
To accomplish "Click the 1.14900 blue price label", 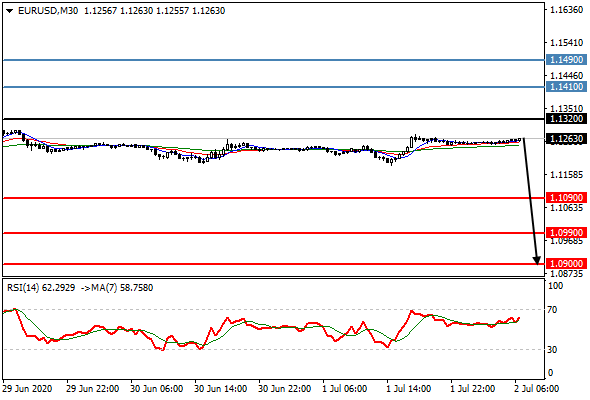I will click(x=566, y=59).
